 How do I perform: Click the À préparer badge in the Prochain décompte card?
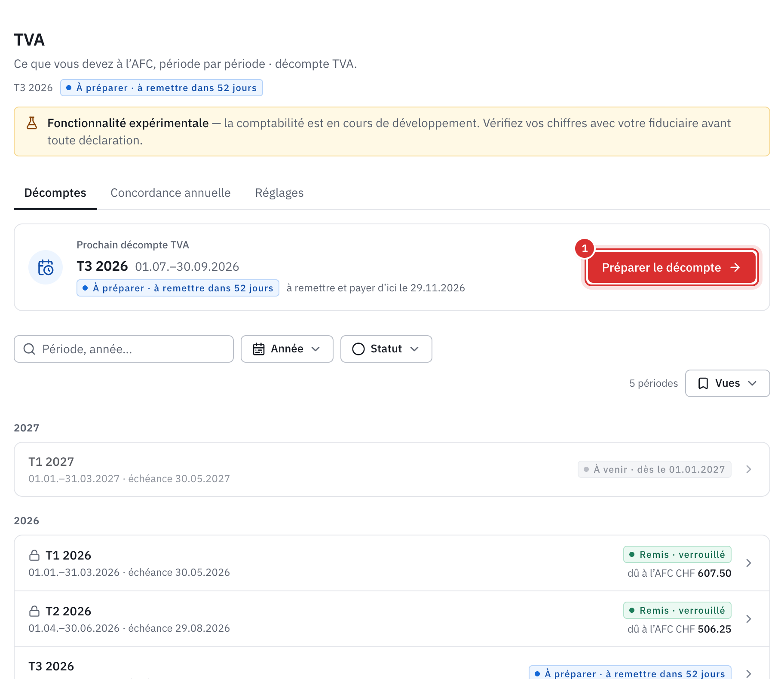click(178, 288)
